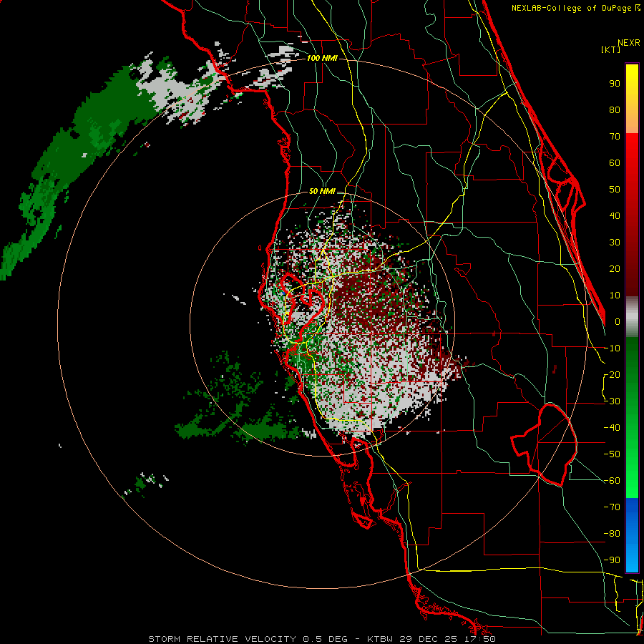
Task: Click the "NEXR" label above the color scale
Action: 628,43
